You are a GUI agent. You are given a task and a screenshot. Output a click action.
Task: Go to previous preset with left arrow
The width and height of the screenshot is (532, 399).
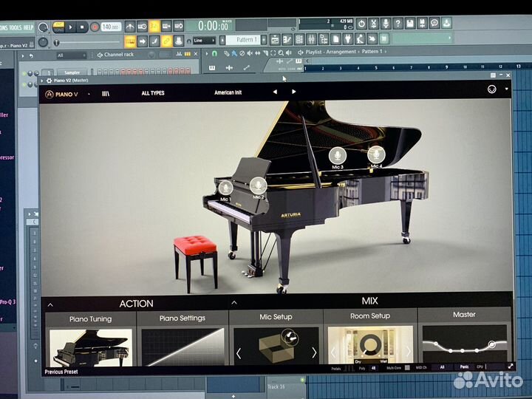pyautogui.click(x=275, y=92)
